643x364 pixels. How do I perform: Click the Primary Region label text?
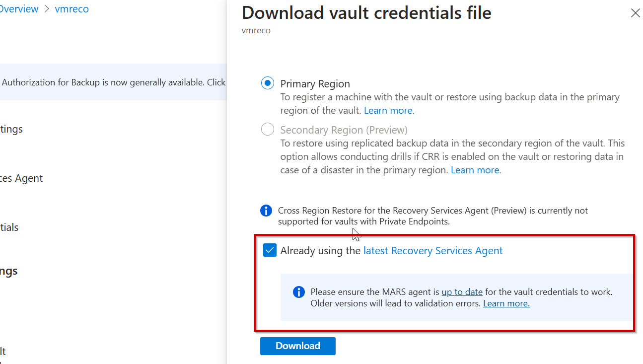[315, 83]
